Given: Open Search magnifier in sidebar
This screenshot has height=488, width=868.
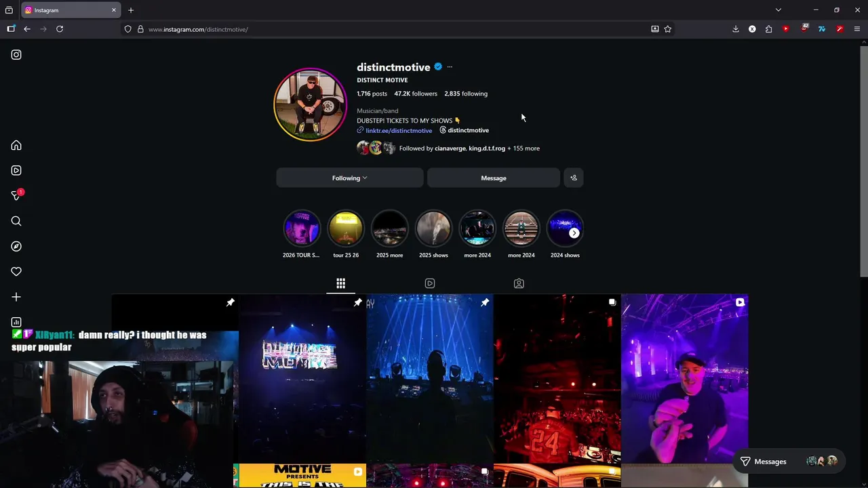Looking at the screenshot, I should pyautogui.click(x=16, y=221).
